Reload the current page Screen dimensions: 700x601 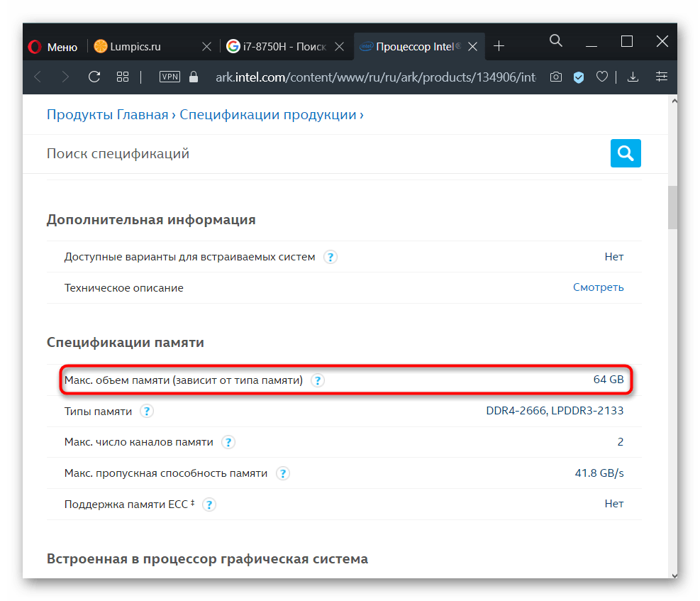click(94, 77)
